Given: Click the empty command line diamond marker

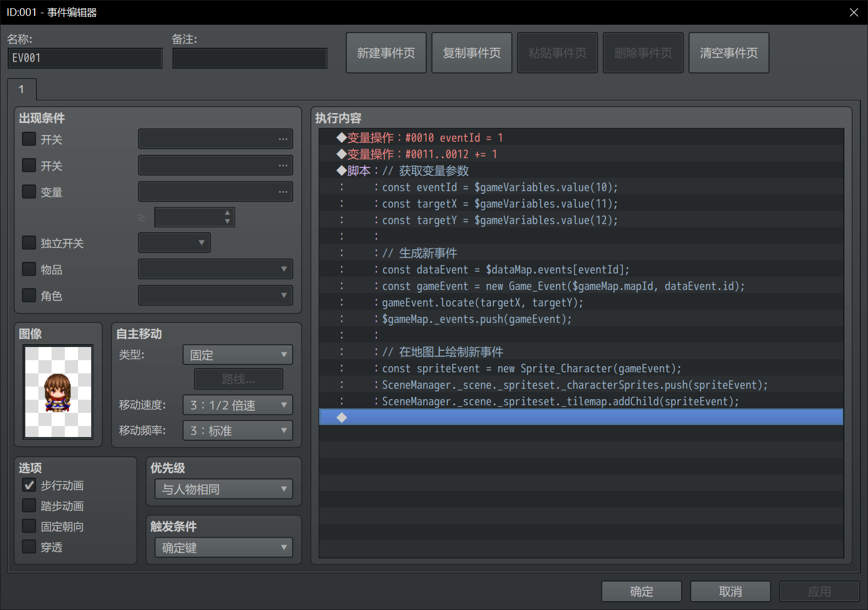Looking at the screenshot, I should (342, 417).
